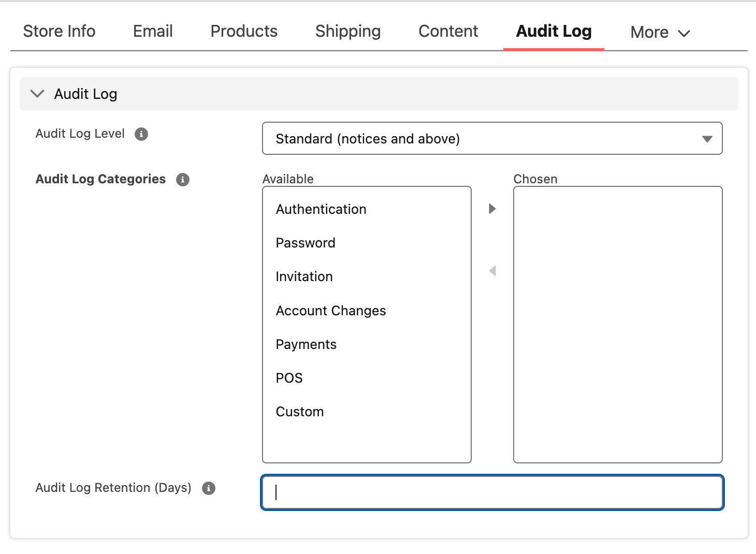Screen dimensions: 756x554
Task: Choose Invitation from the Available list
Action: pos(304,276)
